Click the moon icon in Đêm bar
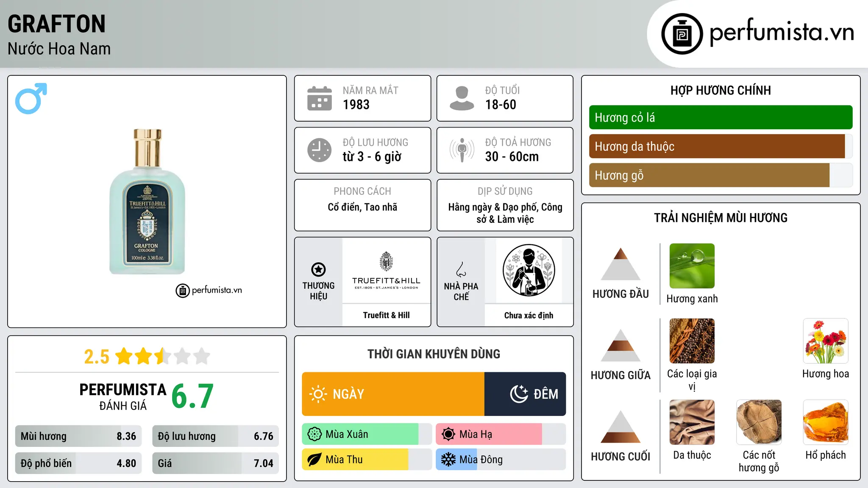This screenshot has width=868, height=488. (519, 394)
